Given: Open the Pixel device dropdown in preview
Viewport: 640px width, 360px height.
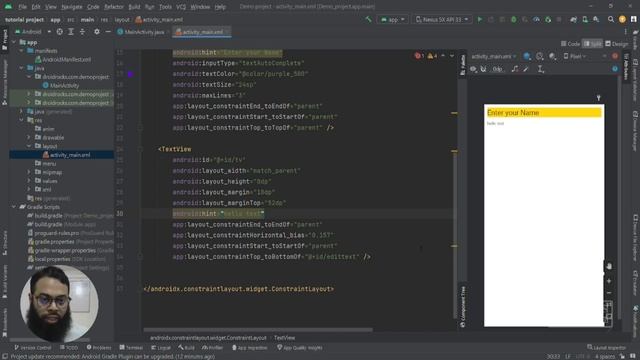Looking at the screenshot, I should [575, 56].
